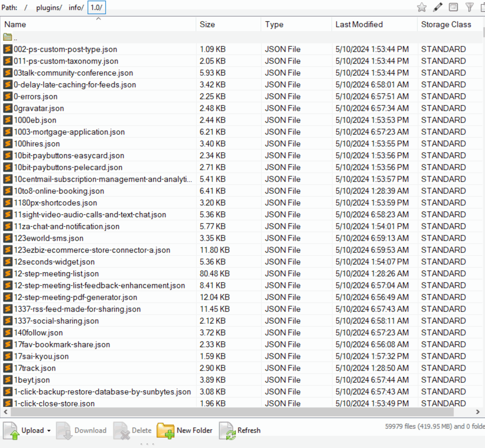Select 123ezbiz-ecommerce-store-connector-a.json

[x=92, y=250]
